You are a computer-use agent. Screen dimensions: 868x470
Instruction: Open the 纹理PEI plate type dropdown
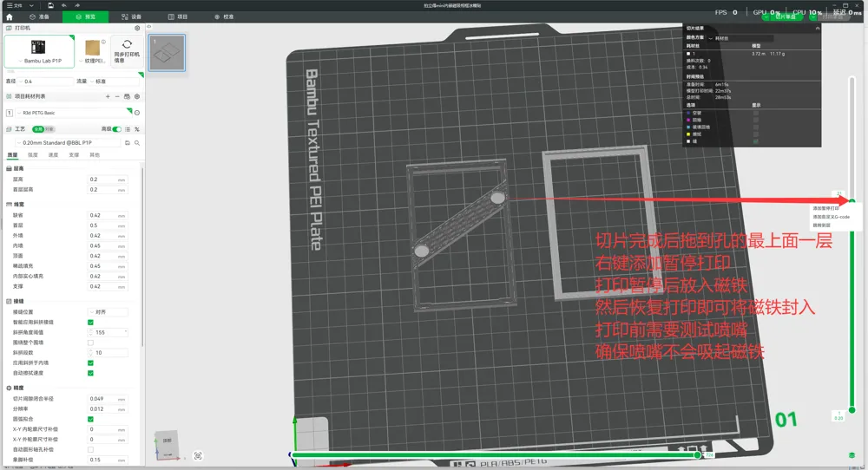coord(93,51)
